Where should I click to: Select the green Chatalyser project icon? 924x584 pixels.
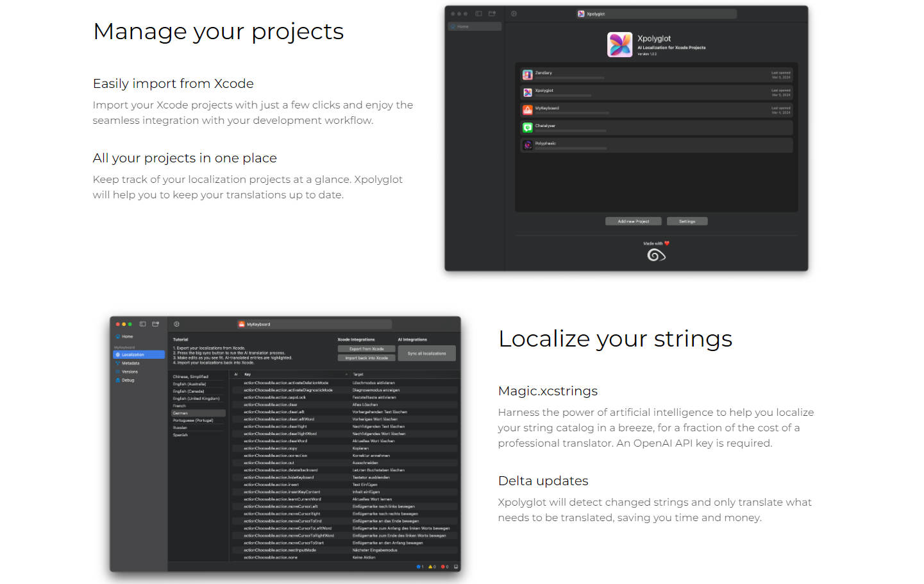pos(527,128)
